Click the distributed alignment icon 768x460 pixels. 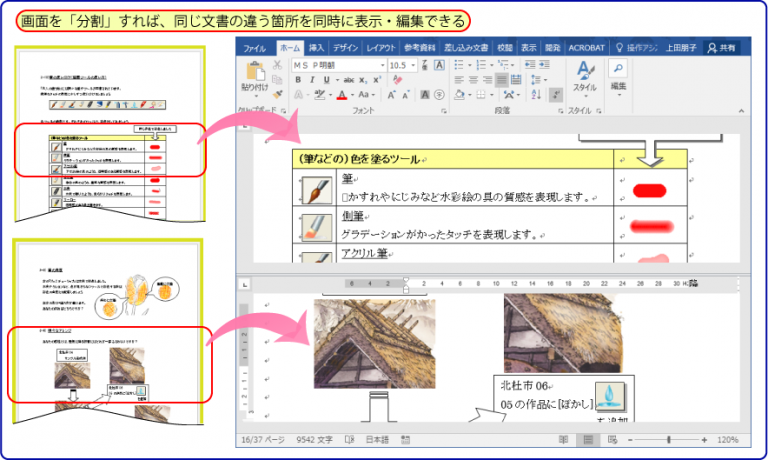(x=516, y=80)
